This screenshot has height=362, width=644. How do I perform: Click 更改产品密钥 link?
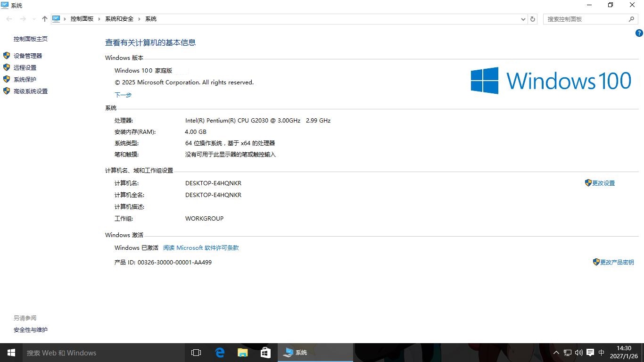pos(617,262)
